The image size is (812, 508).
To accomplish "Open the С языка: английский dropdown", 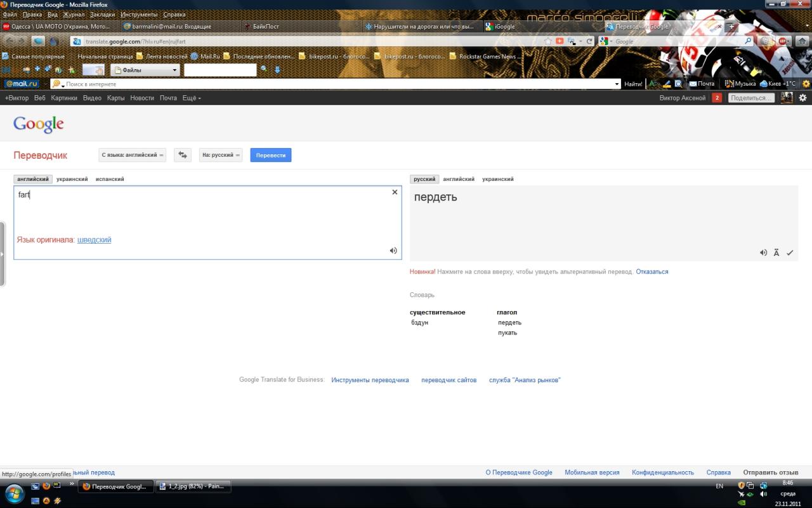I will pos(132,155).
